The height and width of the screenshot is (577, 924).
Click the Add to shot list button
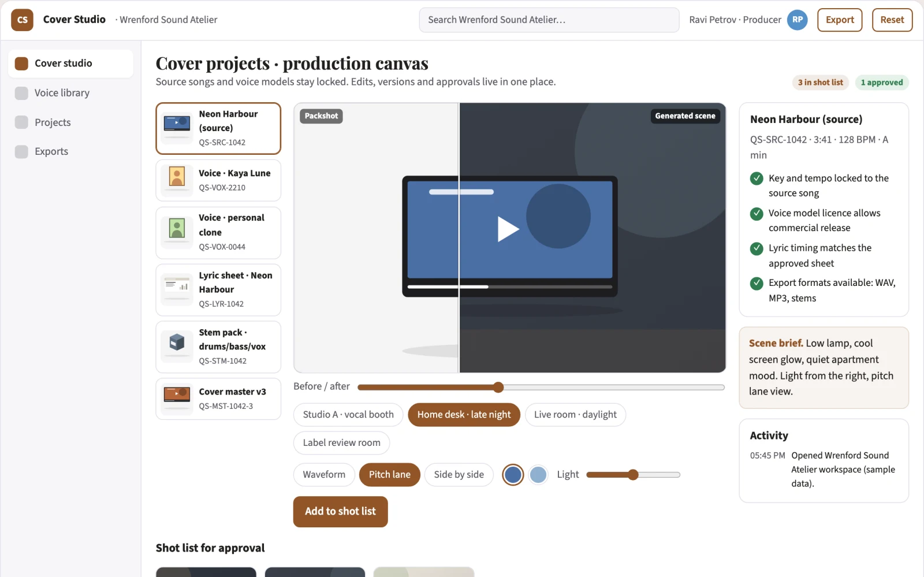341,512
